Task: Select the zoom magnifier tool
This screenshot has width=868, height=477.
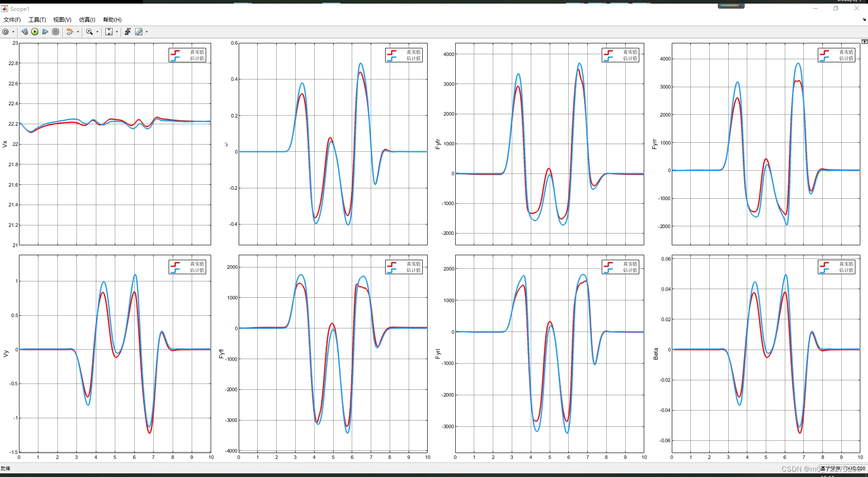Action: 90,32
